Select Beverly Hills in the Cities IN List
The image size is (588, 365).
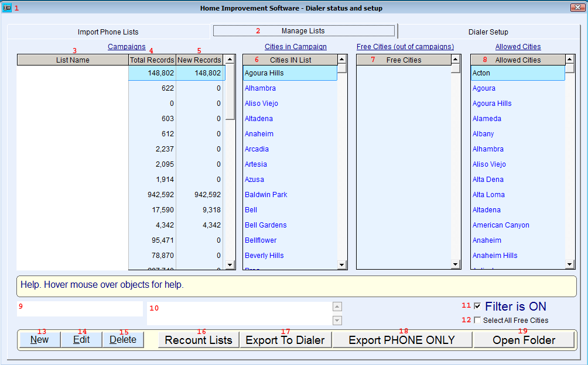tap(290, 256)
